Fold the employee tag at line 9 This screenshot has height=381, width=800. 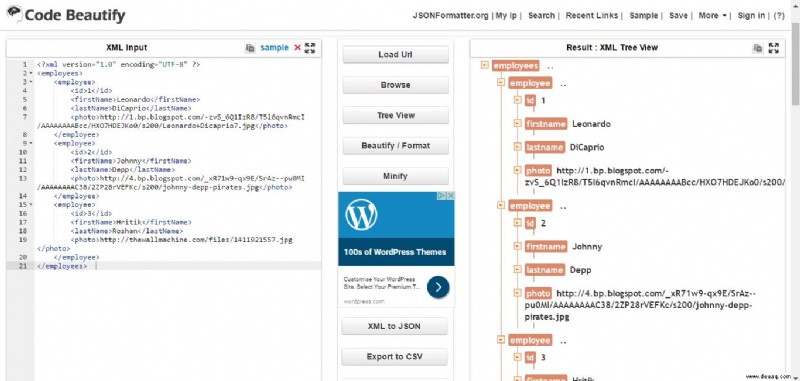(x=31, y=143)
